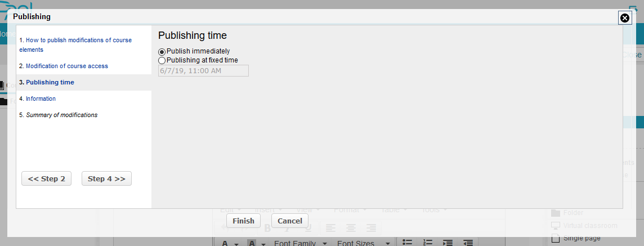Viewport: 644px width, 246px height.
Task: Go to Modification of course access step
Action: [67, 66]
